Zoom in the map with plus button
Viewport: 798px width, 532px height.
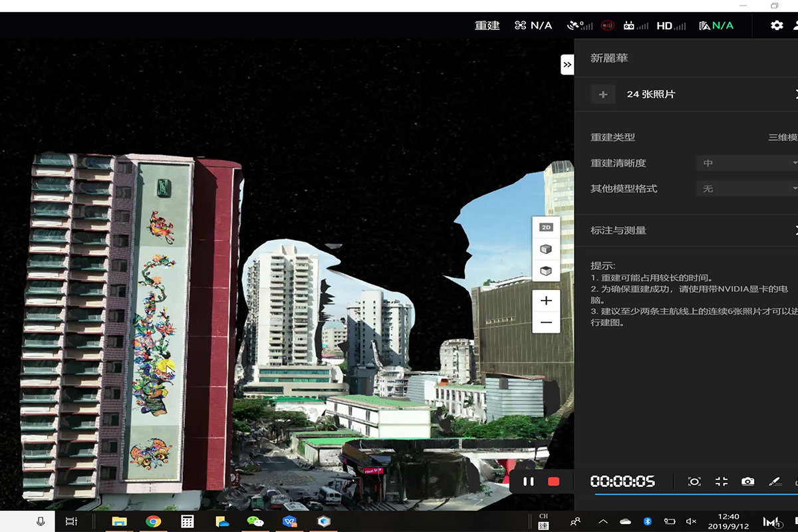[x=546, y=301]
